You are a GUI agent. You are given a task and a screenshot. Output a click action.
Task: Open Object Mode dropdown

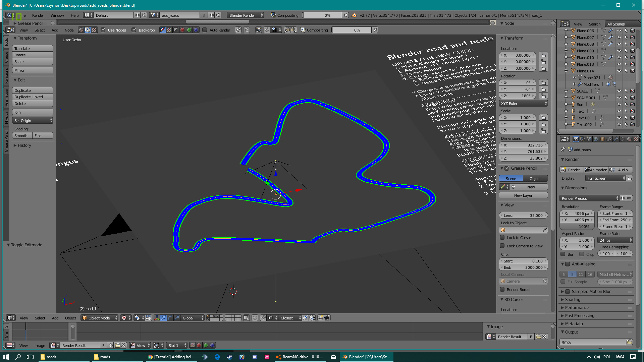click(x=100, y=318)
